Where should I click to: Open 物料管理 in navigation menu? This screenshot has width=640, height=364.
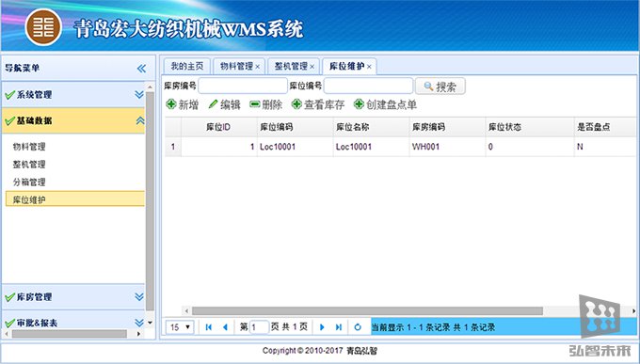coord(29,147)
